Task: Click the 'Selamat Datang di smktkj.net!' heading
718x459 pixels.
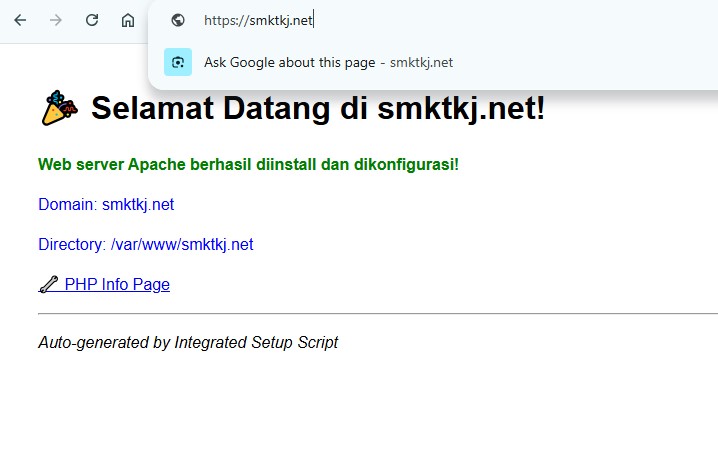Action: point(318,108)
